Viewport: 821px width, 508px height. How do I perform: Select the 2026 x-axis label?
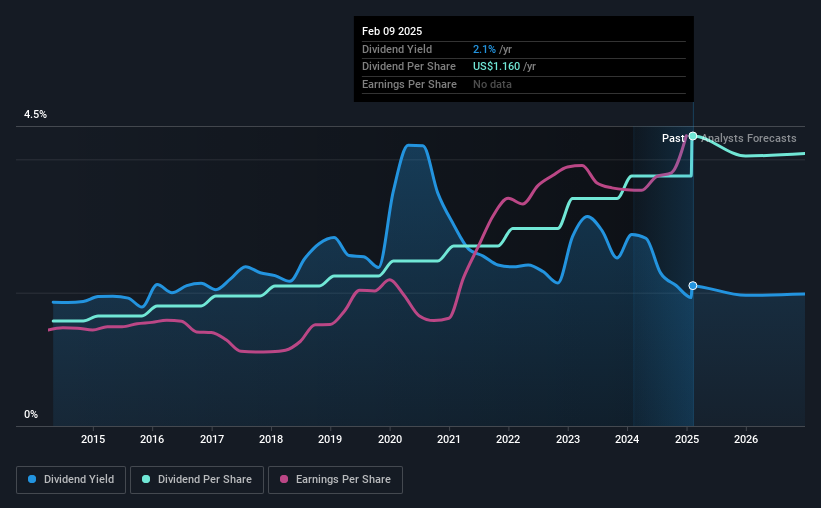coord(745,439)
